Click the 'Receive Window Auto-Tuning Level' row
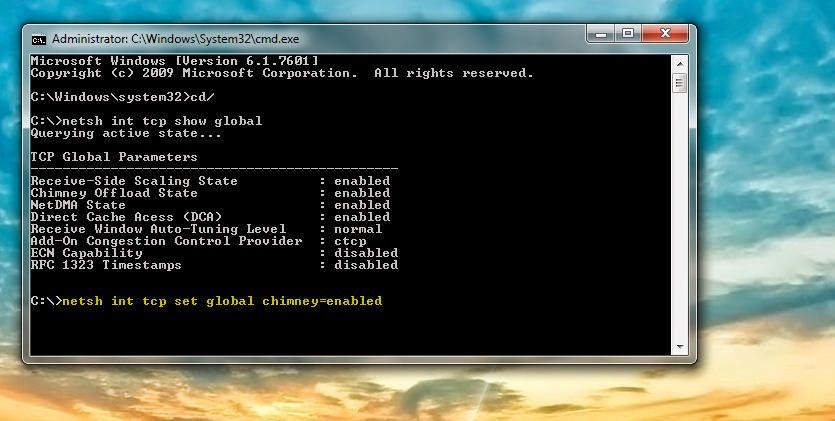The height and width of the screenshot is (421, 835). (207, 229)
